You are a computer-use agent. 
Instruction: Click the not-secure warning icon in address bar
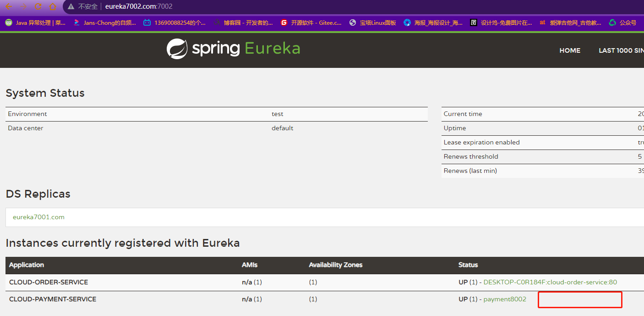coord(71,6)
